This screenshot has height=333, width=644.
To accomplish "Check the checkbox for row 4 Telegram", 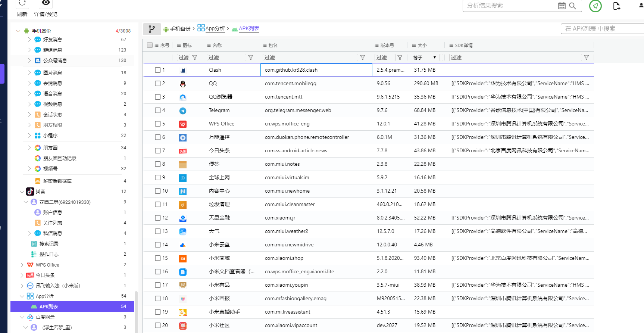I will click(158, 110).
